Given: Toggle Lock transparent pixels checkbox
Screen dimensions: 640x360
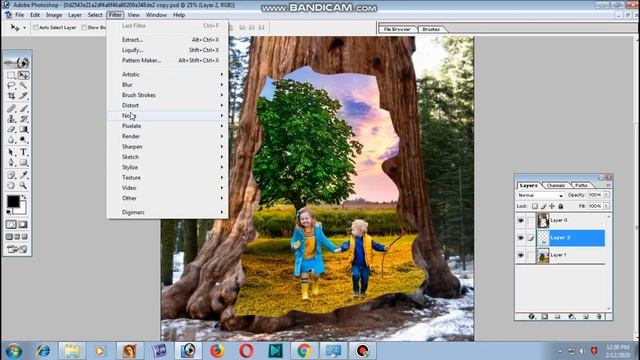Looking at the screenshot, I should (535, 206).
